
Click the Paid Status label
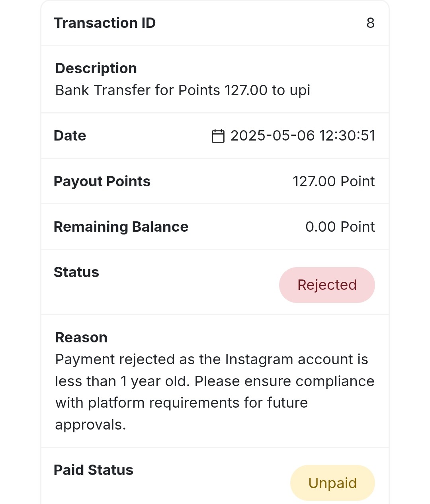tap(94, 470)
